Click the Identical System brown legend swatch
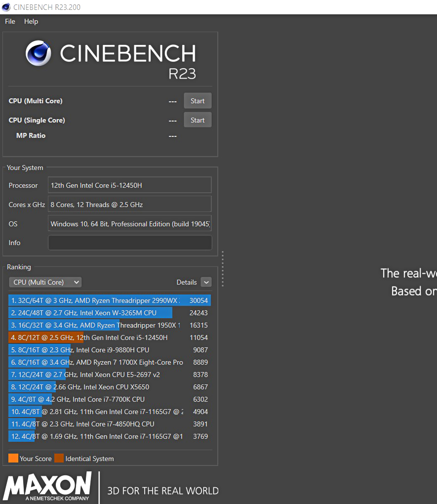 (x=59, y=458)
